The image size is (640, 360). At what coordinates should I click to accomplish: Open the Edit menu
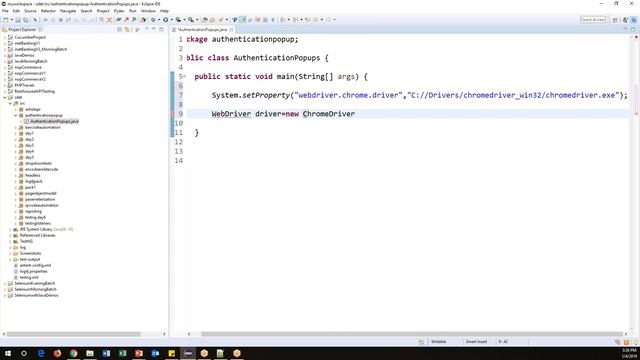(16, 11)
